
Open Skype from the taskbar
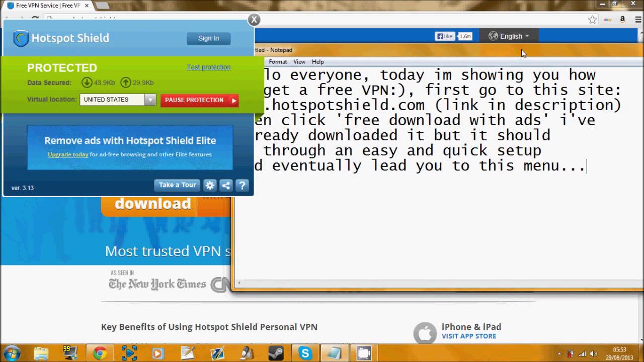click(x=305, y=353)
